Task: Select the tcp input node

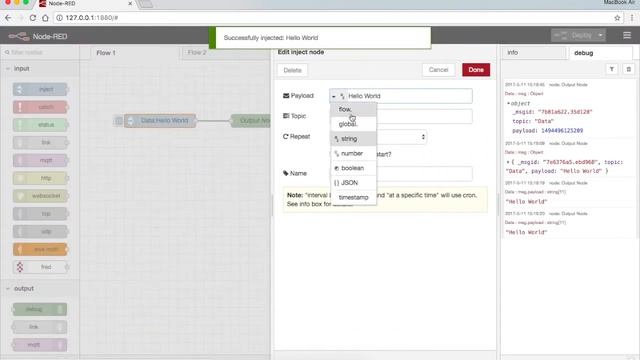Action: 40,214
